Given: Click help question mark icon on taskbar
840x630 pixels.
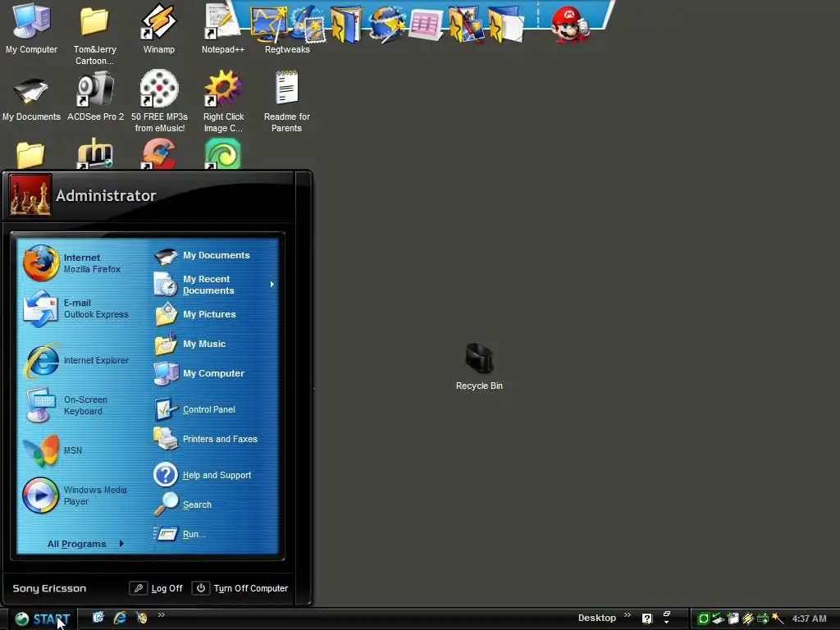Looking at the screenshot, I should pyautogui.click(x=647, y=619).
